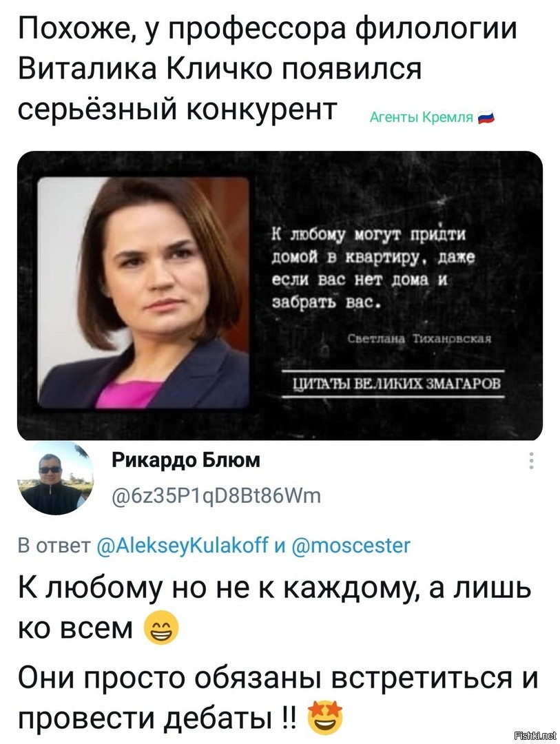
Task: Open the three-dot tweet options menu
Action: (x=532, y=460)
